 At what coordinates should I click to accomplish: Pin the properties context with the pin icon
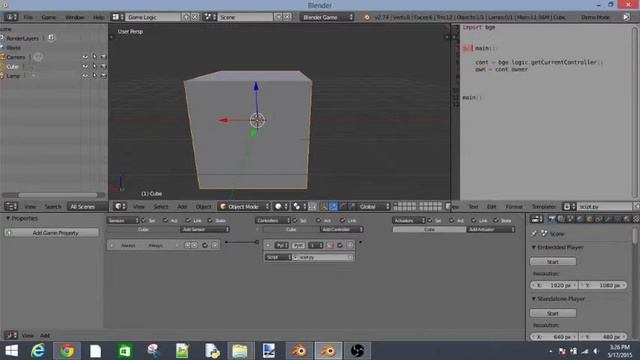pyautogui.click(x=534, y=233)
